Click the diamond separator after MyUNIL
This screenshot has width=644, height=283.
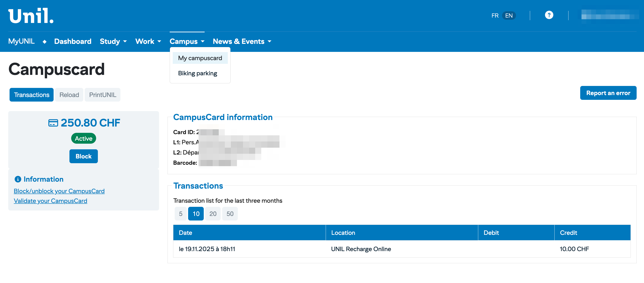pos(44,42)
